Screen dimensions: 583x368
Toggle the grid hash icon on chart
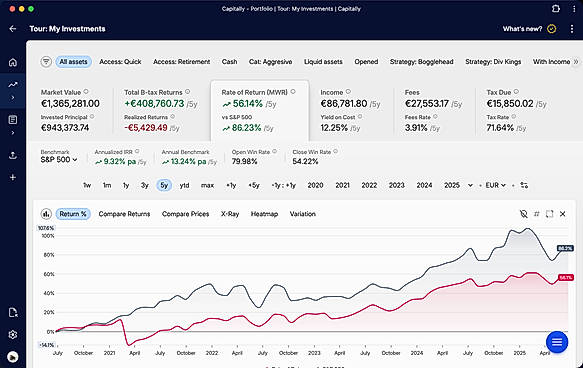pos(537,214)
